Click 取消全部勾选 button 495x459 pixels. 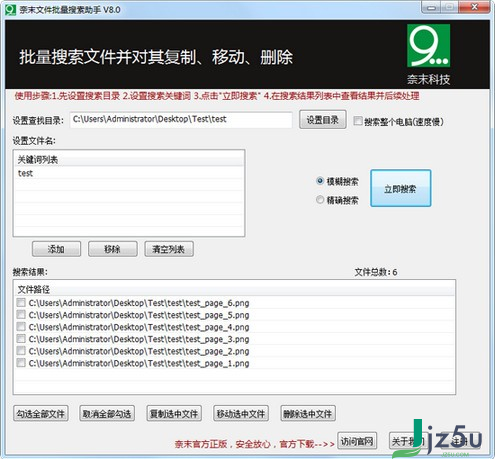[107, 414]
